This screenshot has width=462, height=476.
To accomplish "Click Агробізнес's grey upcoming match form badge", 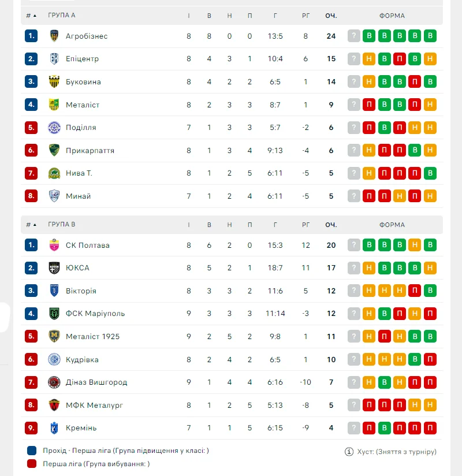I will 354,36.
